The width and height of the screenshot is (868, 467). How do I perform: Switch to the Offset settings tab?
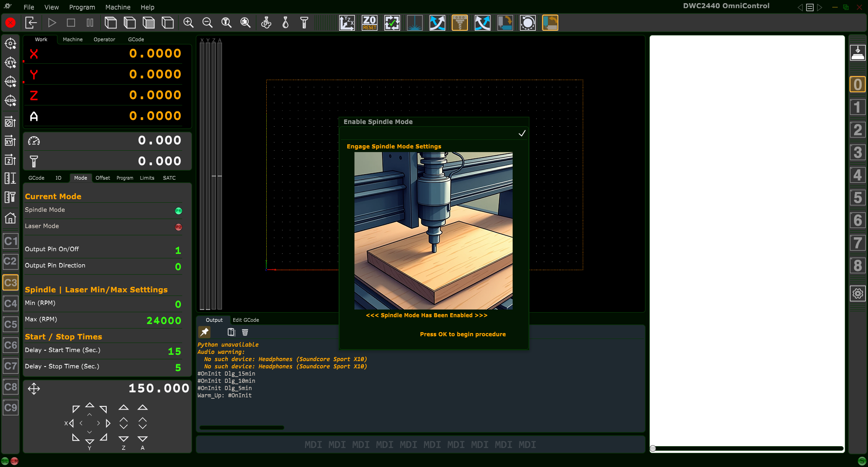(103, 178)
